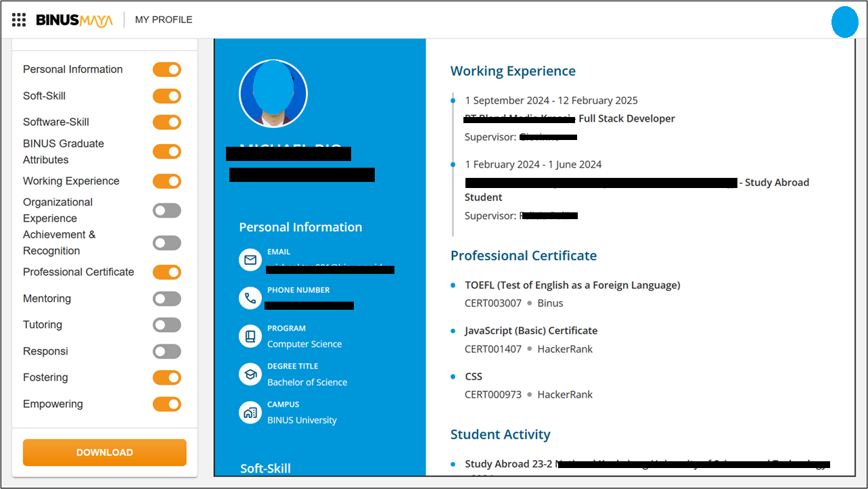Click 1 February 2024 - 1 June 2024 date
868x489 pixels.
(533, 164)
